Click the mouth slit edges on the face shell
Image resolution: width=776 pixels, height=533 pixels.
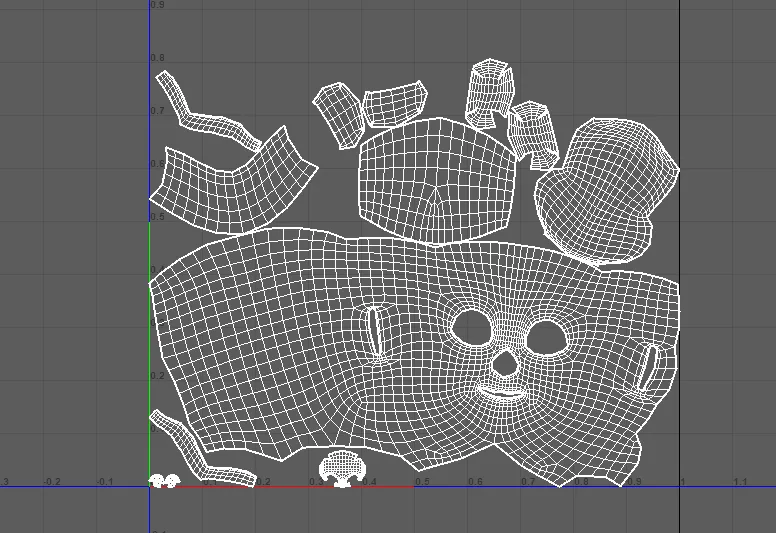(x=501, y=392)
